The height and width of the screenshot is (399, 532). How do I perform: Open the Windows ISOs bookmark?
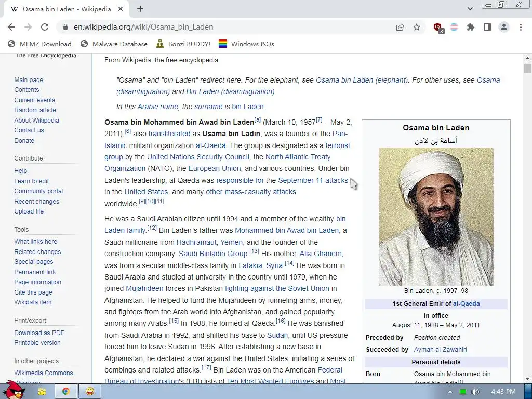tap(246, 44)
